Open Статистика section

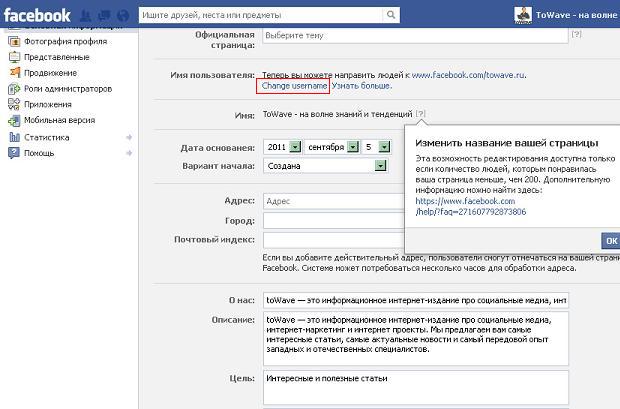[x=47, y=137]
